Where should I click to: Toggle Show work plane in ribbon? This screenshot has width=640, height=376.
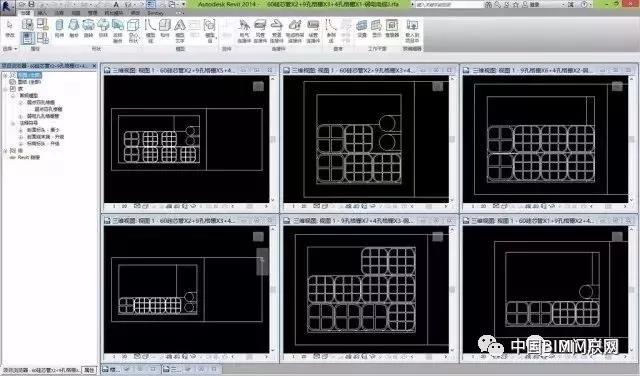click(x=376, y=29)
